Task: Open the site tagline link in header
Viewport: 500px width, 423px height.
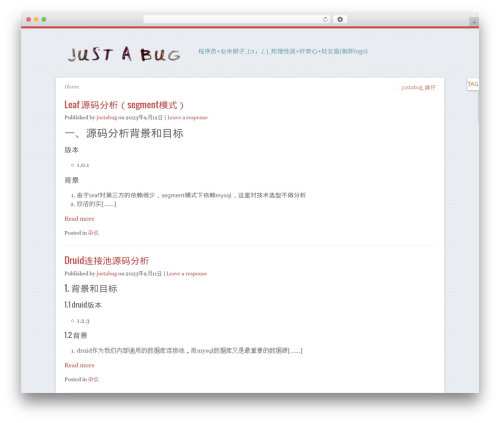Action: tap(283, 51)
